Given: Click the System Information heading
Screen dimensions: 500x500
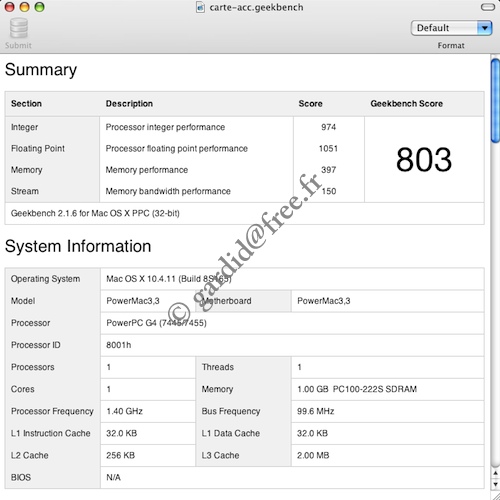Looking at the screenshot, I should point(78,246).
